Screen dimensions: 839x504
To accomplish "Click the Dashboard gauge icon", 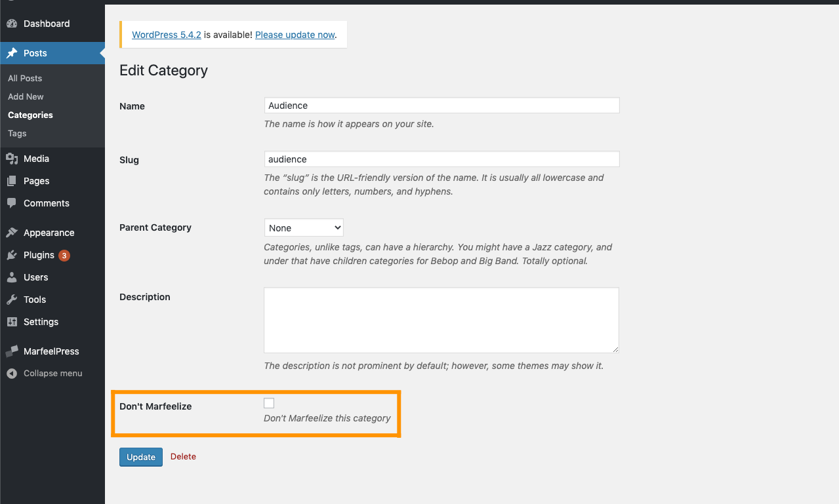I will click(x=12, y=24).
